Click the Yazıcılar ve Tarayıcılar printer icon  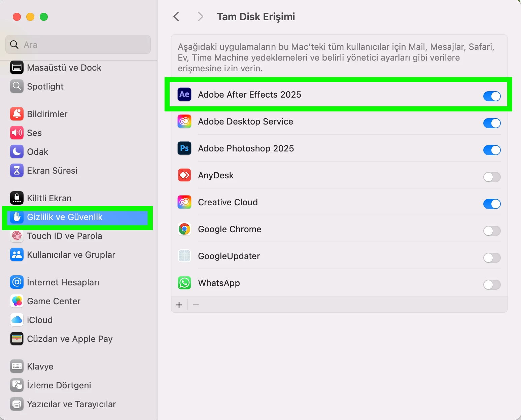pyautogui.click(x=17, y=404)
